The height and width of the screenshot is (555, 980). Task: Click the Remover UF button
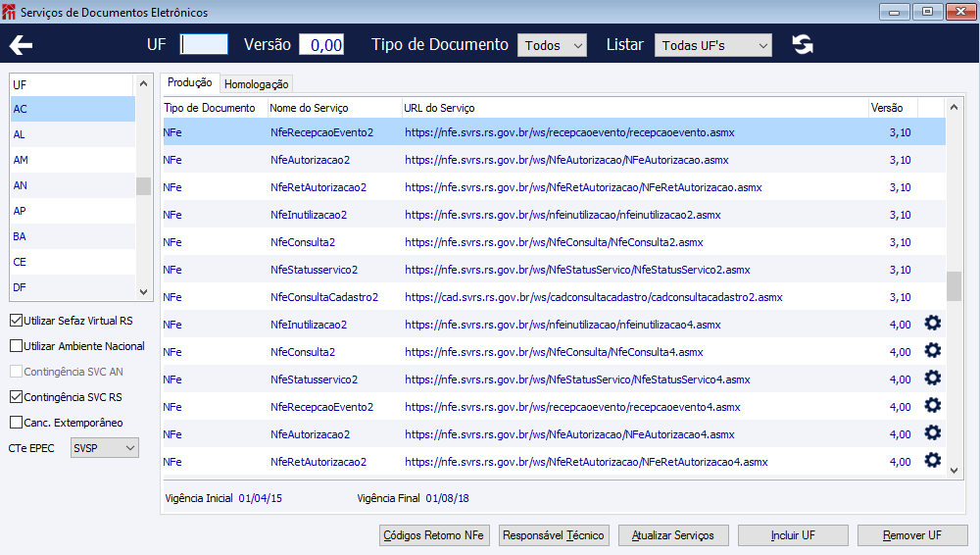912,535
